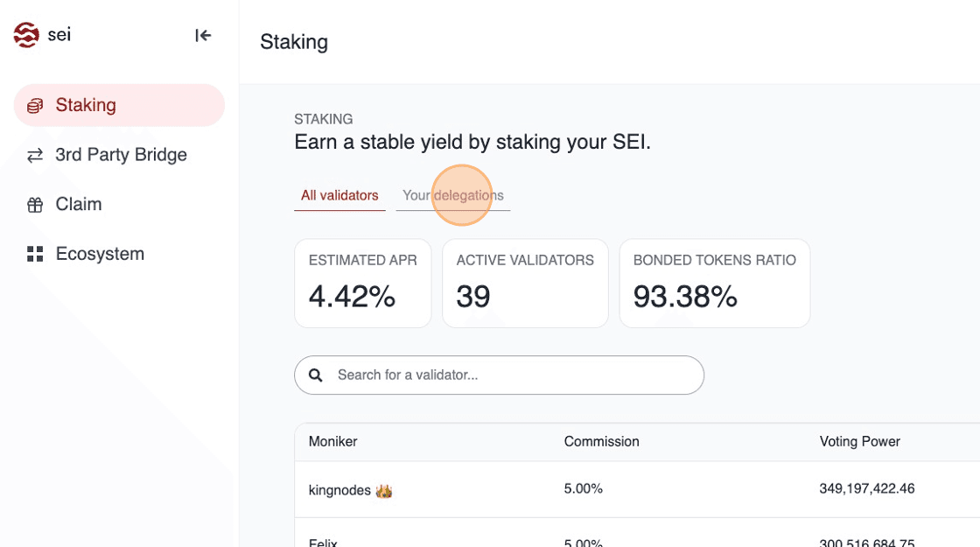Screen dimensions: 980x547
Task: Click the magnifier icon in validator search
Action: [x=316, y=375]
